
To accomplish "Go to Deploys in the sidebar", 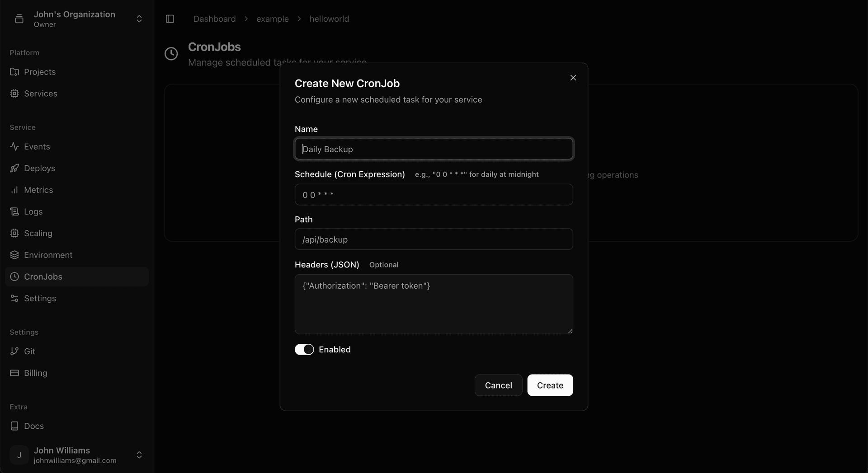I will click(x=77, y=169).
